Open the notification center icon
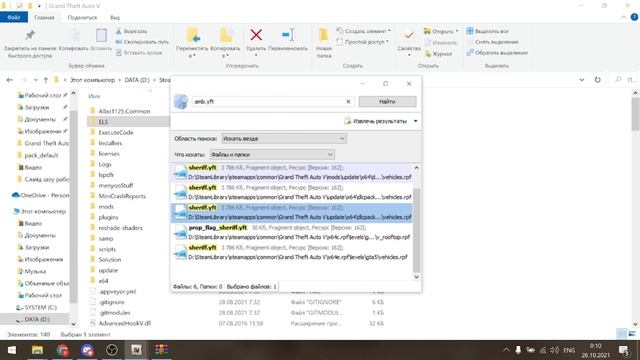This screenshot has width=640, height=360. [624, 350]
